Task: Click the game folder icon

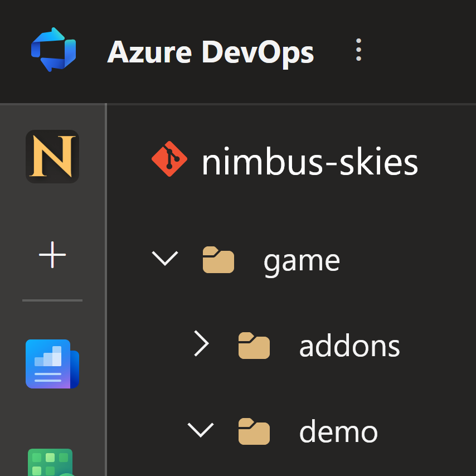Action: click(x=218, y=260)
